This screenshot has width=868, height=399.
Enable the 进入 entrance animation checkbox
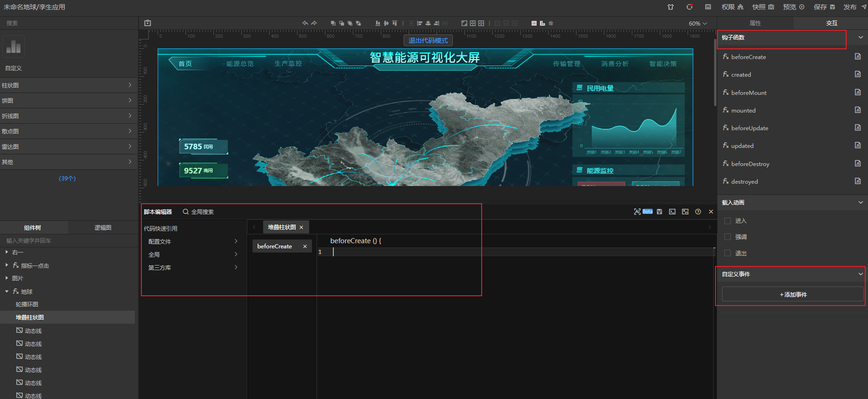pyautogui.click(x=728, y=221)
